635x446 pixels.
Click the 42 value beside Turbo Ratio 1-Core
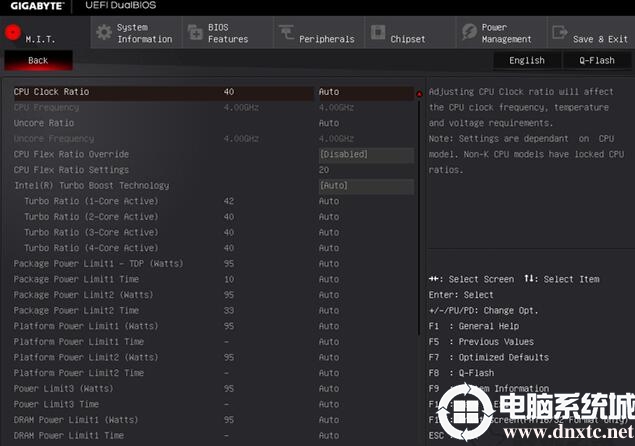[x=229, y=201]
